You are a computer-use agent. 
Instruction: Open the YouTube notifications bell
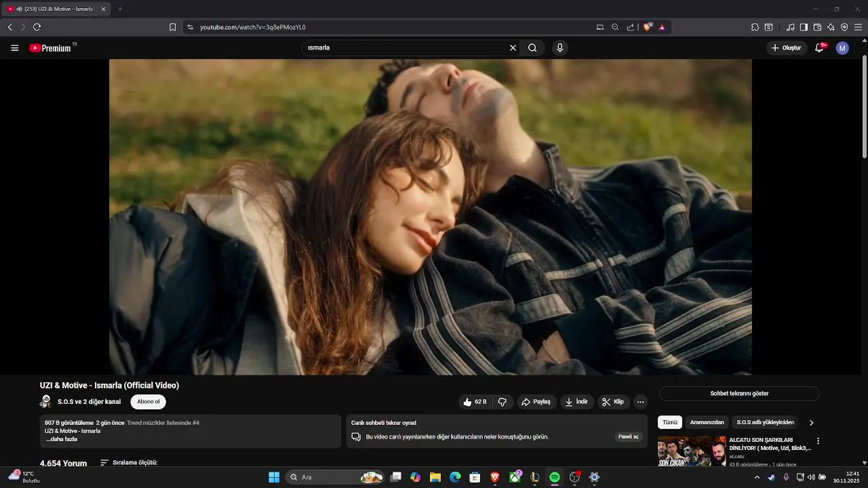point(820,48)
